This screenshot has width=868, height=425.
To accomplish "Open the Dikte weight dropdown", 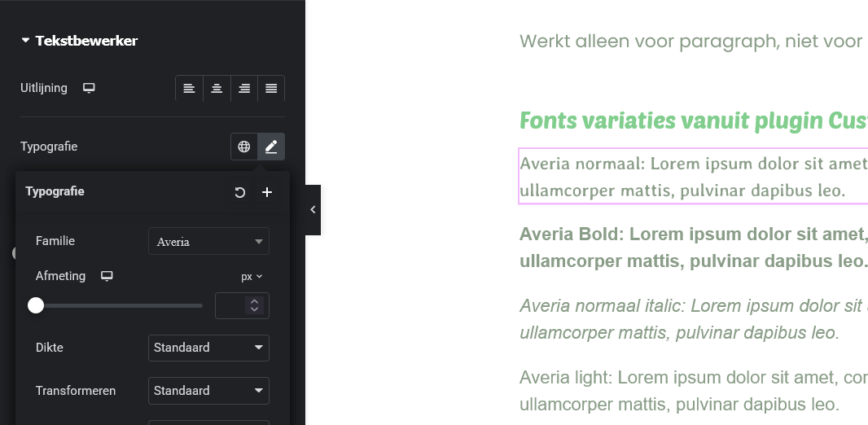I will click(208, 348).
